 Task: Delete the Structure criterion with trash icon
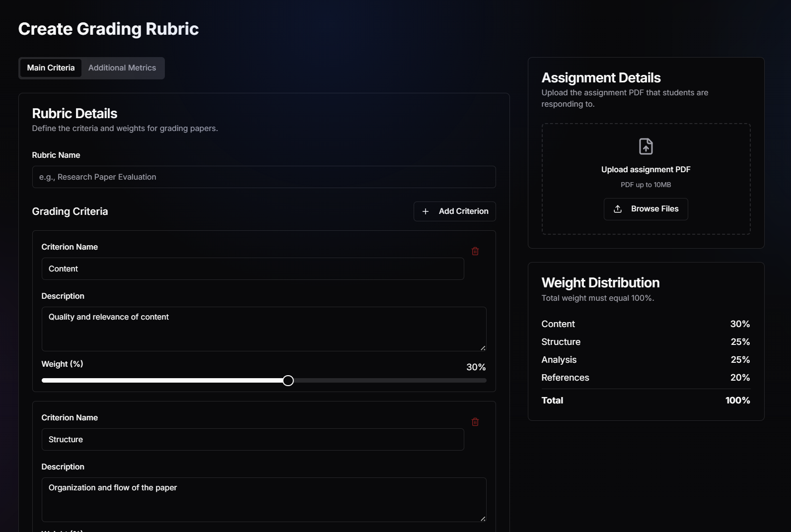[475, 422]
